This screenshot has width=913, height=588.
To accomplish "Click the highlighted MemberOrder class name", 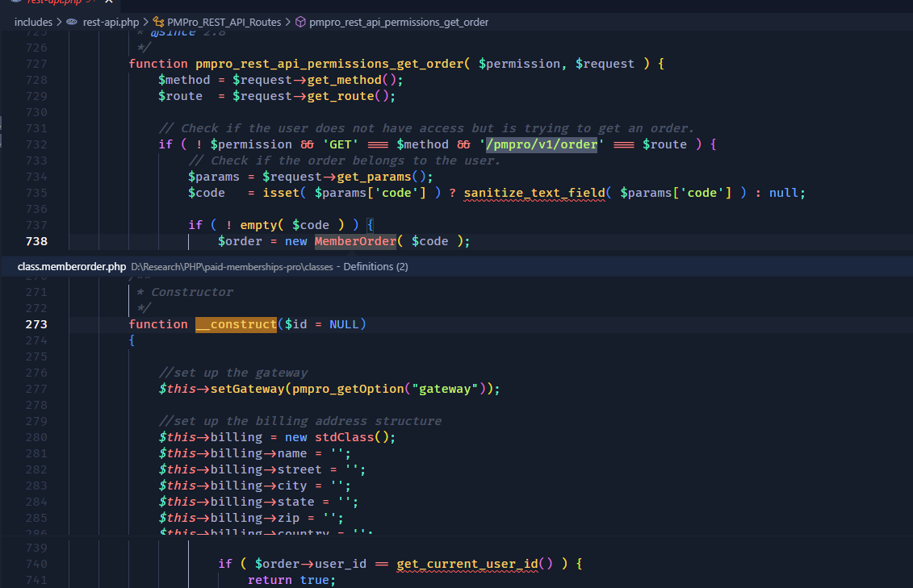I will tap(355, 241).
